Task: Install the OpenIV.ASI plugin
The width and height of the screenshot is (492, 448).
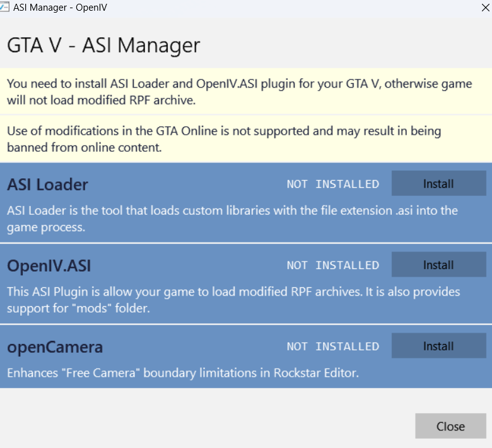Action: (x=438, y=265)
